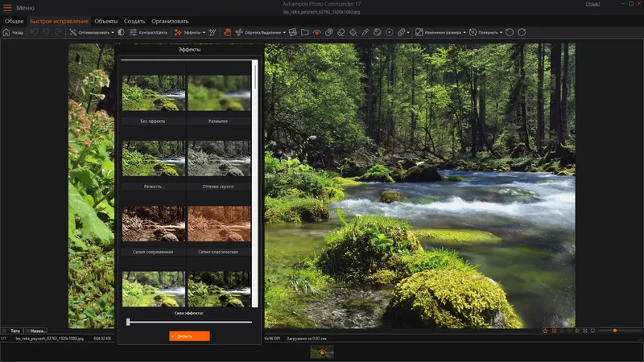Rotate image counterclockwise icon

click(x=510, y=32)
